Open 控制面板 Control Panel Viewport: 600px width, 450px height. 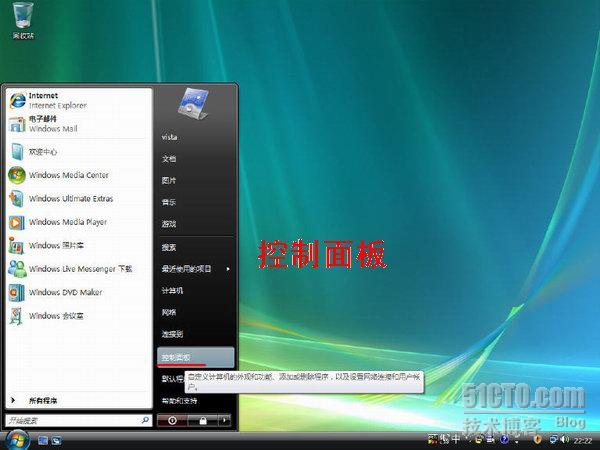[195, 357]
